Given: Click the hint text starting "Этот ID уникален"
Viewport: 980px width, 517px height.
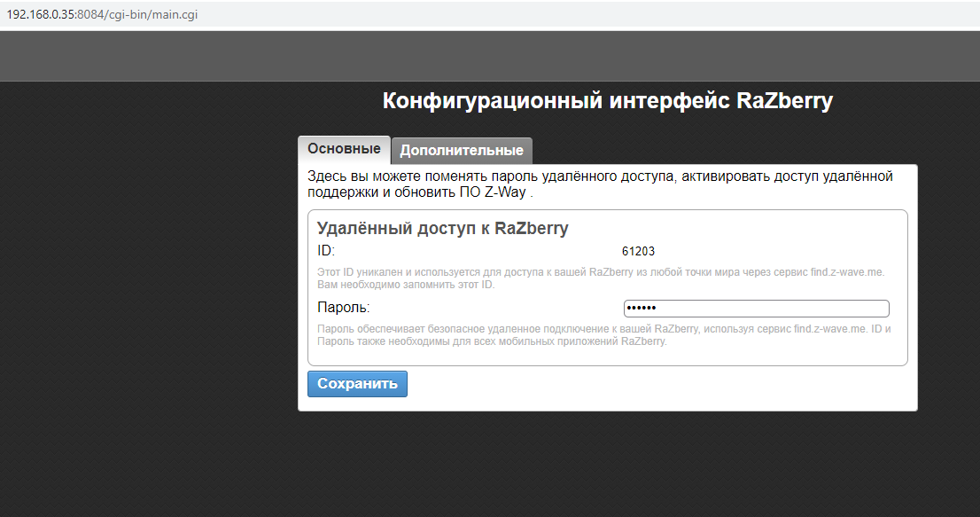Looking at the screenshot, I should click(x=601, y=278).
